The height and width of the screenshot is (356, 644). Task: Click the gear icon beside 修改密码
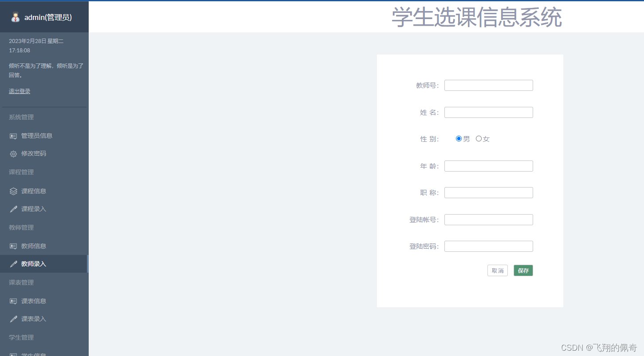point(13,154)
